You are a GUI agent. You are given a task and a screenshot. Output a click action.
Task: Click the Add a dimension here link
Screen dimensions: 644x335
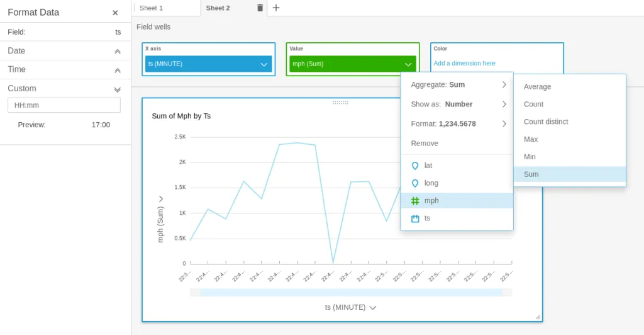tap(464, 64)
